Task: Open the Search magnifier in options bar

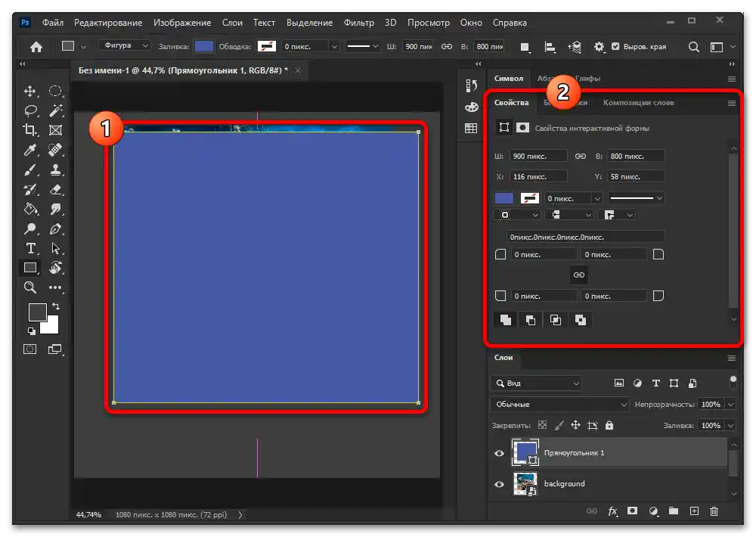Action: (693, 47)
